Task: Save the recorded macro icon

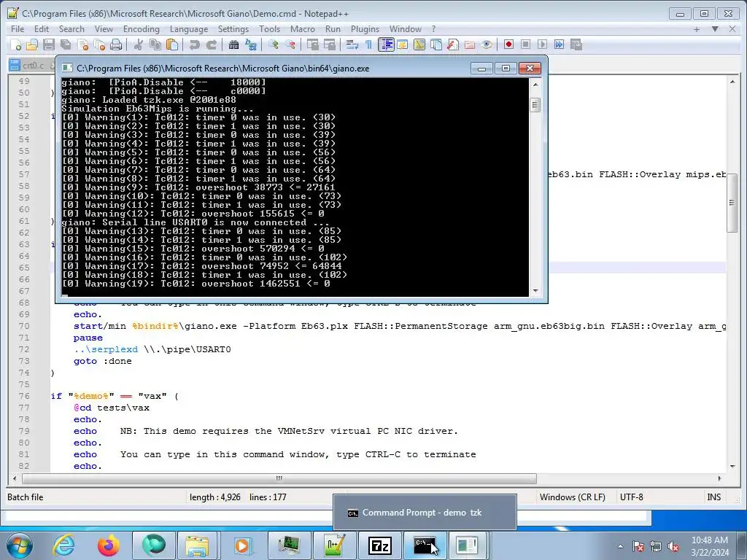Action: click(576, 44)
